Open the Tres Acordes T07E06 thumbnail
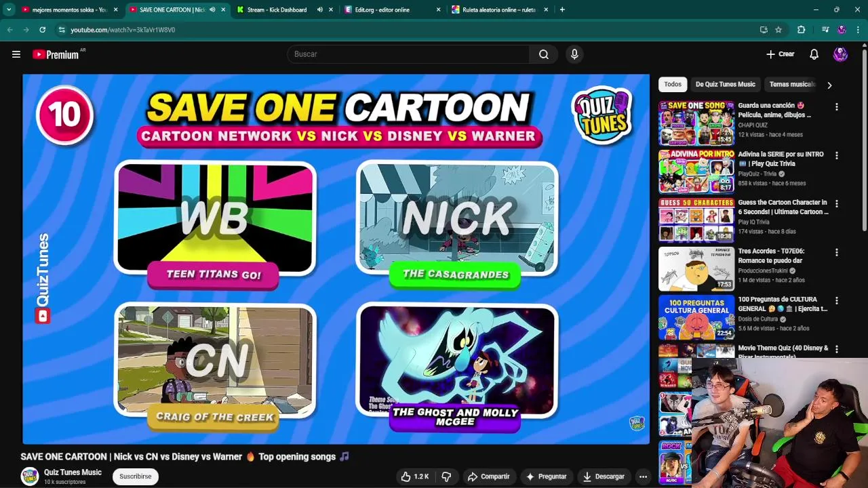 [x=696, y=268]
